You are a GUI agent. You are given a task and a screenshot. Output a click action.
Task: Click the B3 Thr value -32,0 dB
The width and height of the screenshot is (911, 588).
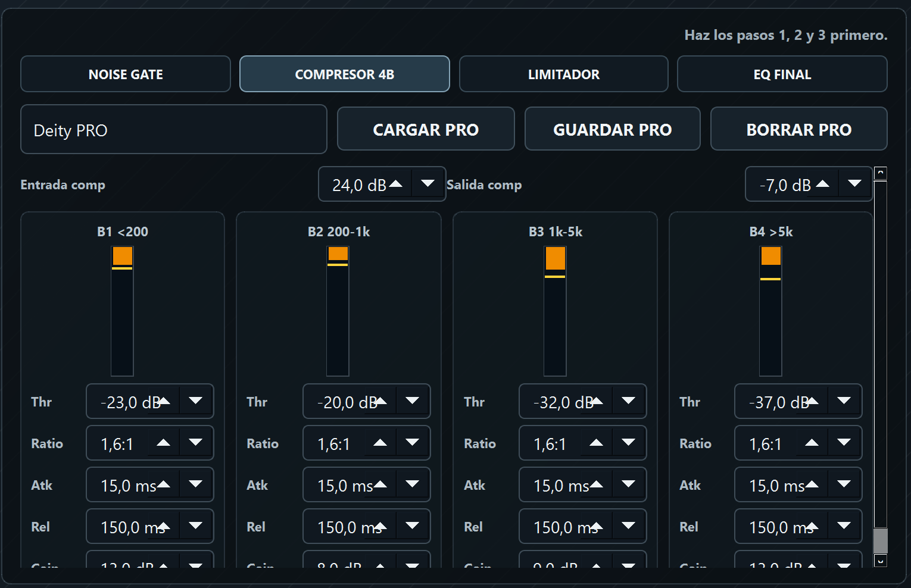click(x=564, y=402)
